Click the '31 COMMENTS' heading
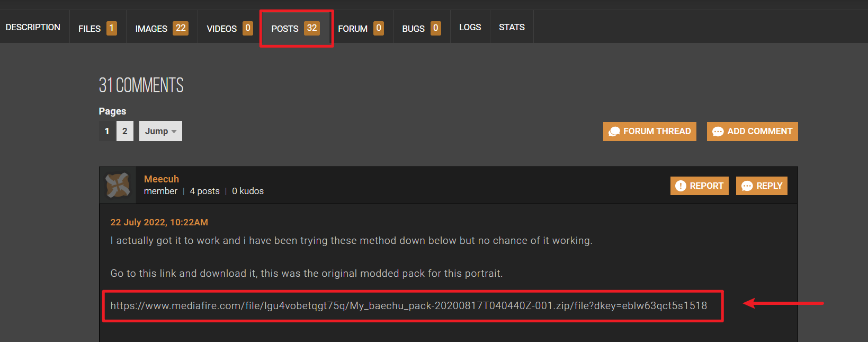868x342 pixels. (141, 85)
